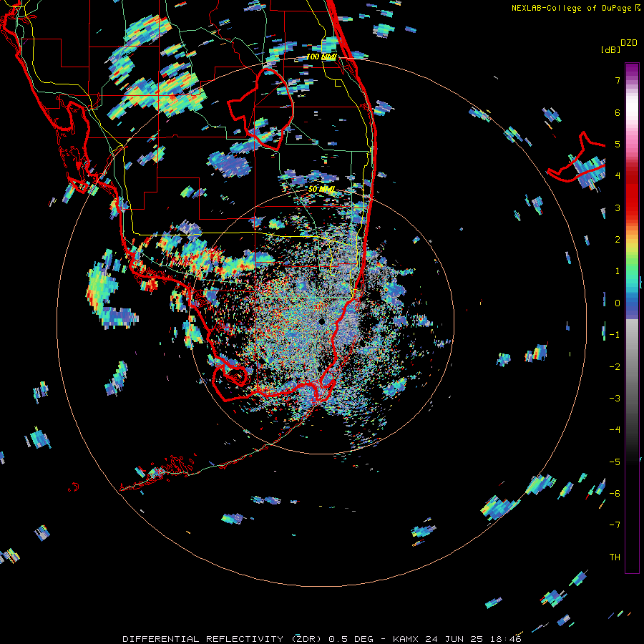Click the -2 dB scale label
This screenshot has height=644, width=644.
pyautogui.click(x=615, y=366)
